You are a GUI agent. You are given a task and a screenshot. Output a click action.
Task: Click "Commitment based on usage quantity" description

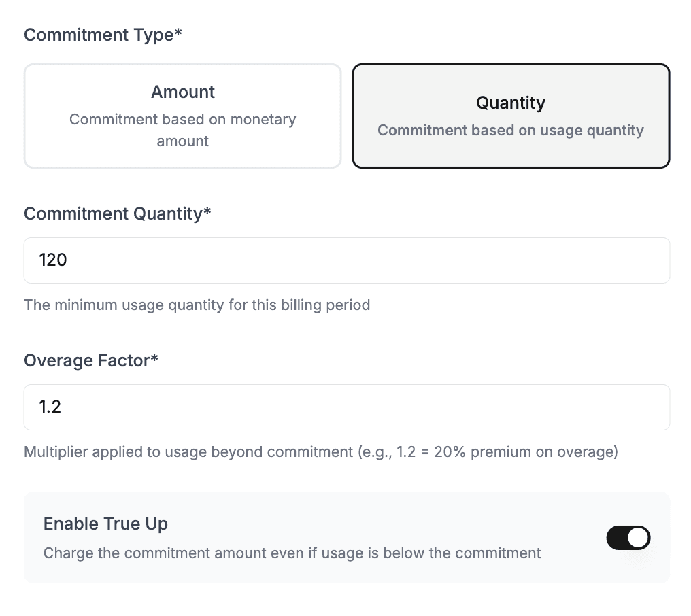pos(510,130)
